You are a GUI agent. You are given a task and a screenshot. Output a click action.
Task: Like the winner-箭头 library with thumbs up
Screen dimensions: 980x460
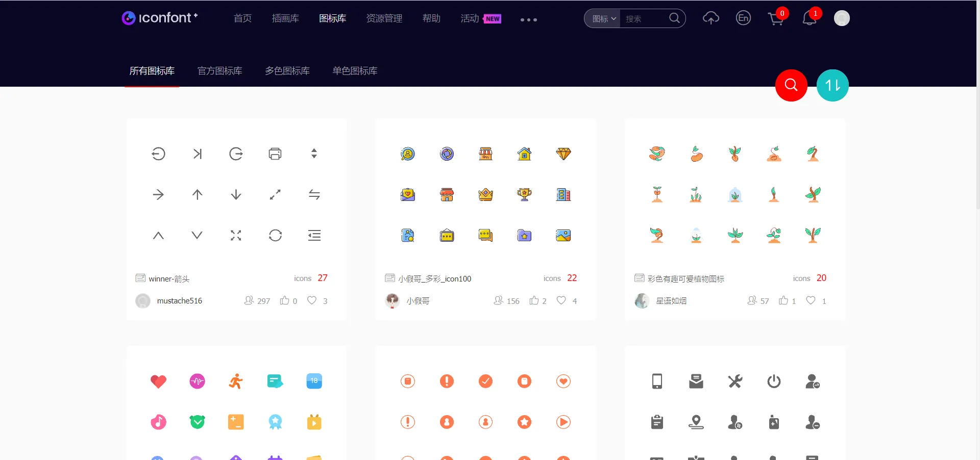[285, 301]
